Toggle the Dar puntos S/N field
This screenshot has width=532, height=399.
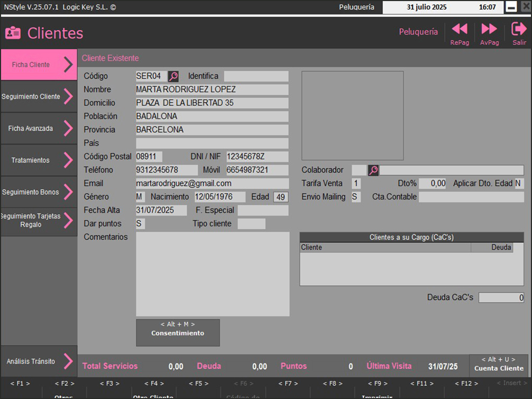(140, 224)
